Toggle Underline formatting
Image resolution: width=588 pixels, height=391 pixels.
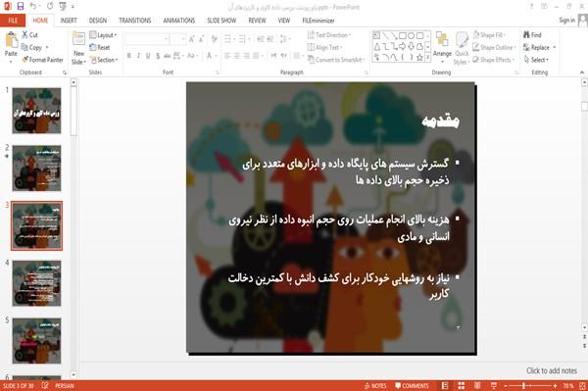[x=148, y=56]
